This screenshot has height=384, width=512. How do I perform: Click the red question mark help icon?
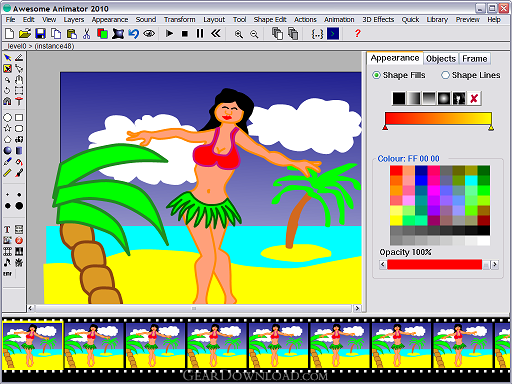point(357,33)
